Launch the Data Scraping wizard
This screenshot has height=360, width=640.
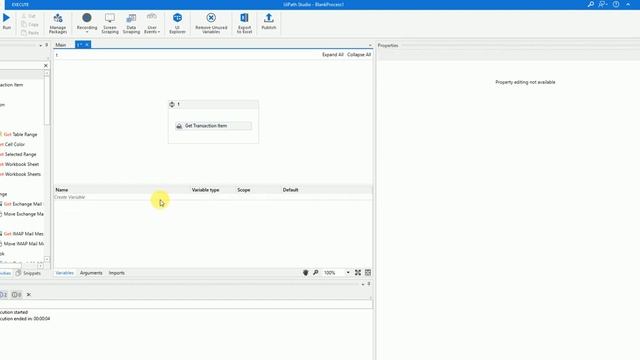pyautogui.click(x=131, y=23)
